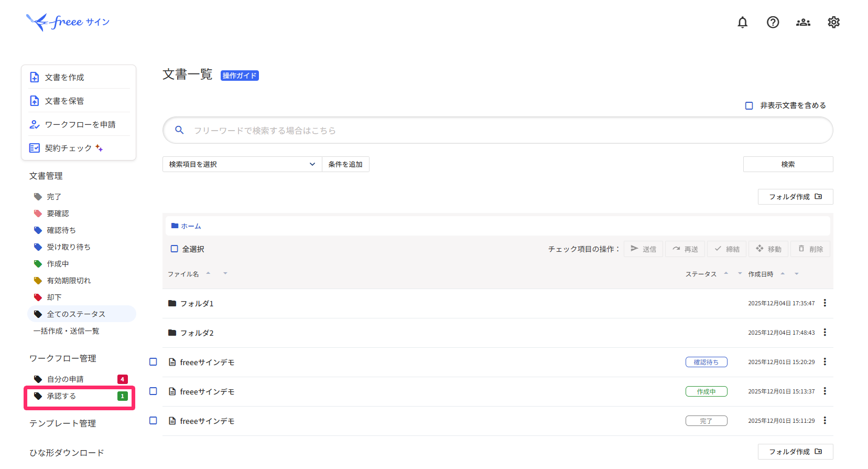The height and width of the screenshot is (469, 868).
Task: Click the 送信 action button
Action: (x=643, y=249)
